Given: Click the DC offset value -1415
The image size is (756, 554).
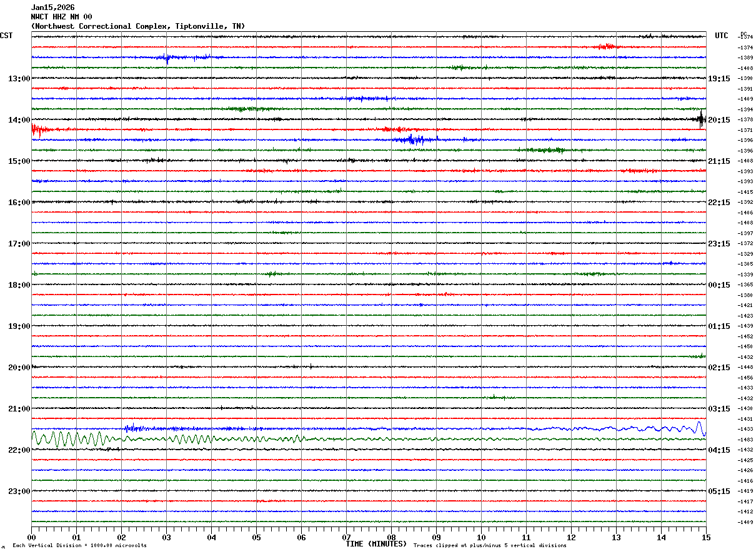Looking at the screenshot, I should (745, 192).
